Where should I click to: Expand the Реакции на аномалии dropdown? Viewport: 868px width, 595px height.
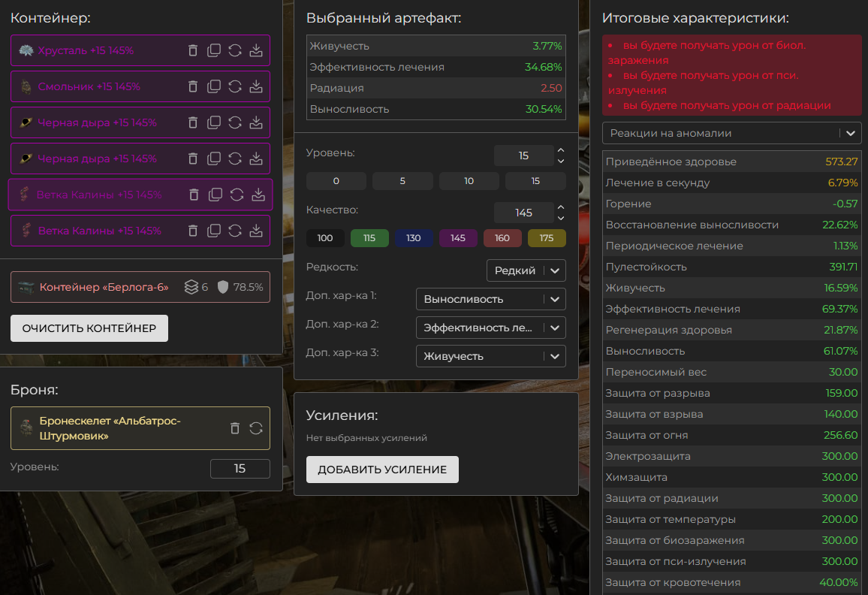[731, 133]
